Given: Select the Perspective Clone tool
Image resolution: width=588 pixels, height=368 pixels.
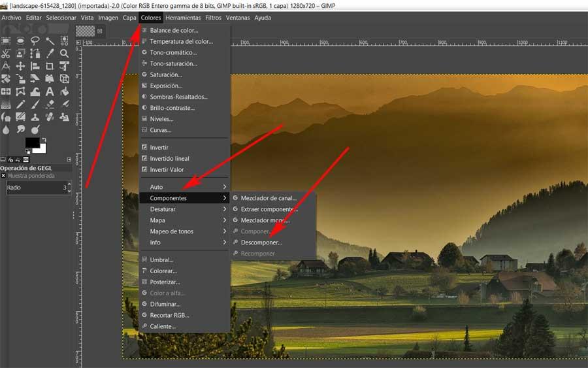Looking at the screenshot, I should pyautogui.click(x=64, y=117).
